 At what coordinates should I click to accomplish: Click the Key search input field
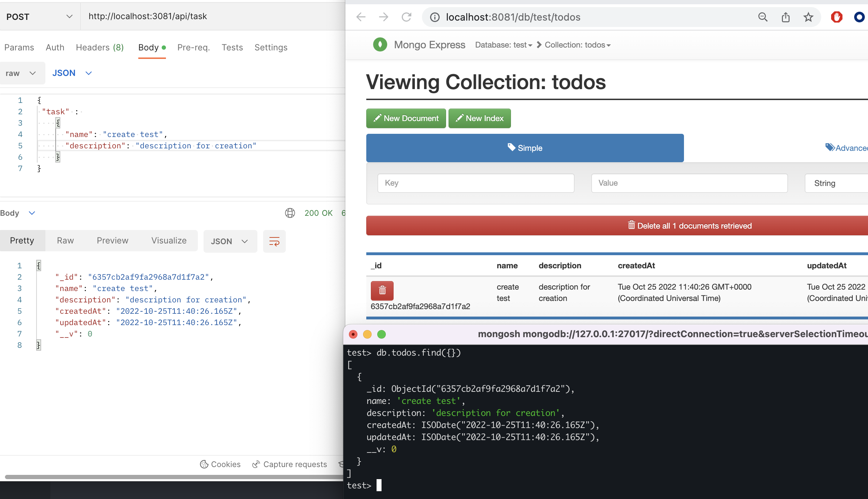coord(475,183)
